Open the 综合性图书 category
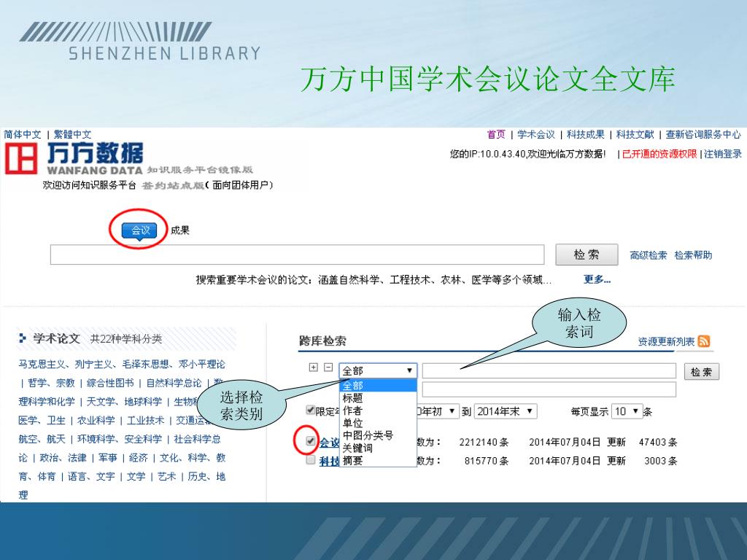This screenshot has width=747, height=560. point(110,383)
